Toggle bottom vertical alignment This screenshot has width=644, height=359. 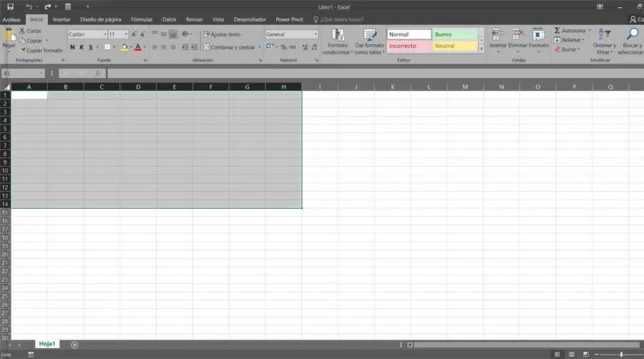pos(173,34)
